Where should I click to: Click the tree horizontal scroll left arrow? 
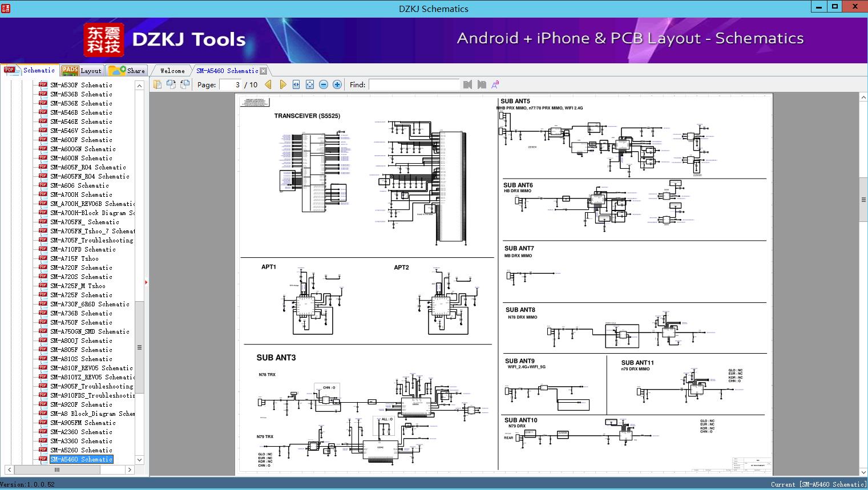(8, 470)
